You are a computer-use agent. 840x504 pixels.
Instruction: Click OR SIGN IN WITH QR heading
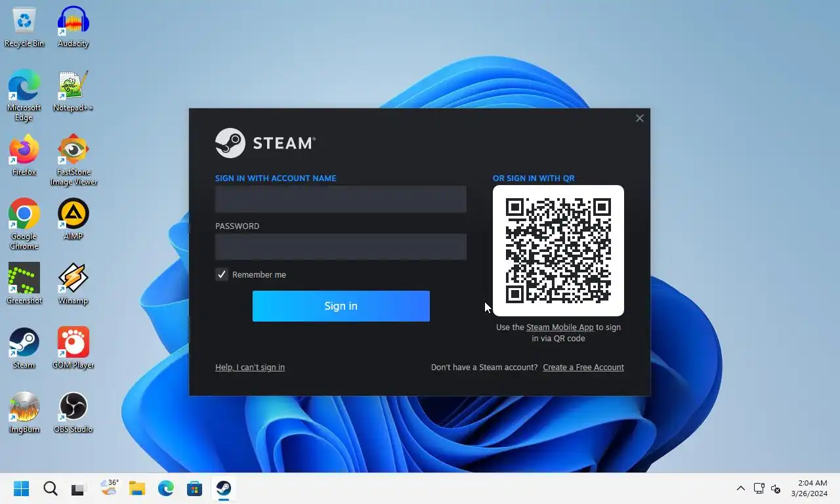pyautogui.click(x=534, y=178)
